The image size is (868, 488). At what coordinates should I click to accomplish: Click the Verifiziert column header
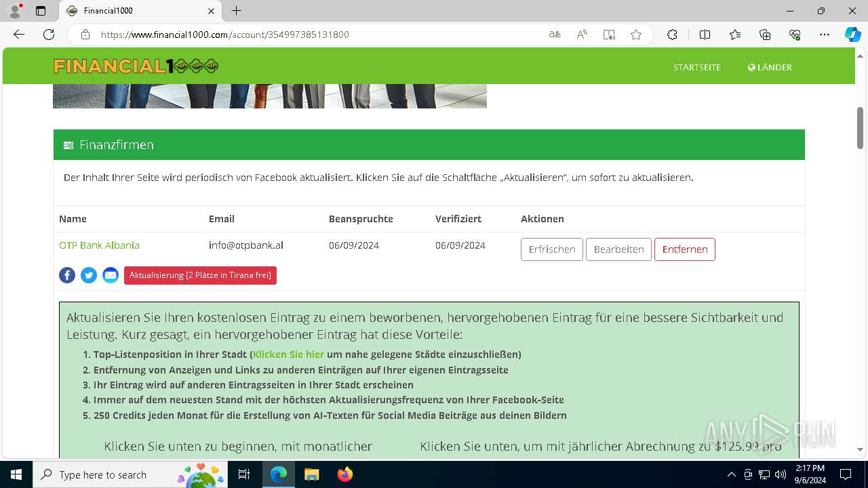click(458, 219)
